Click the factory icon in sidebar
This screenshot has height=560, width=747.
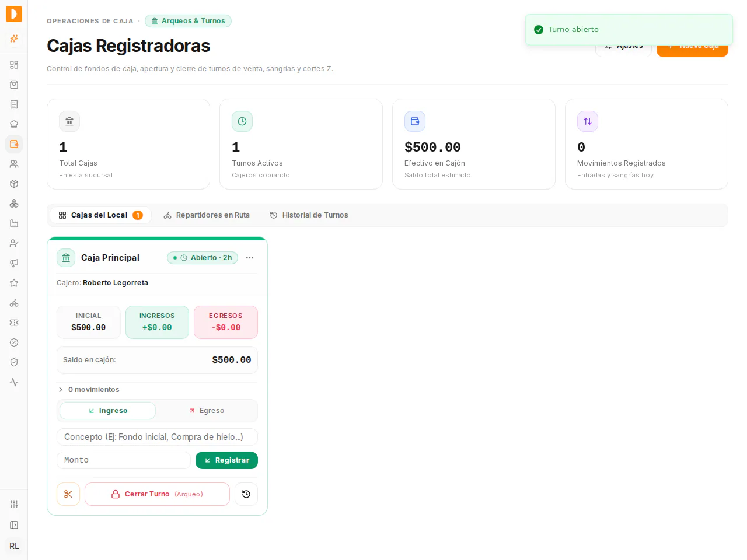click(x=14, y=223)
